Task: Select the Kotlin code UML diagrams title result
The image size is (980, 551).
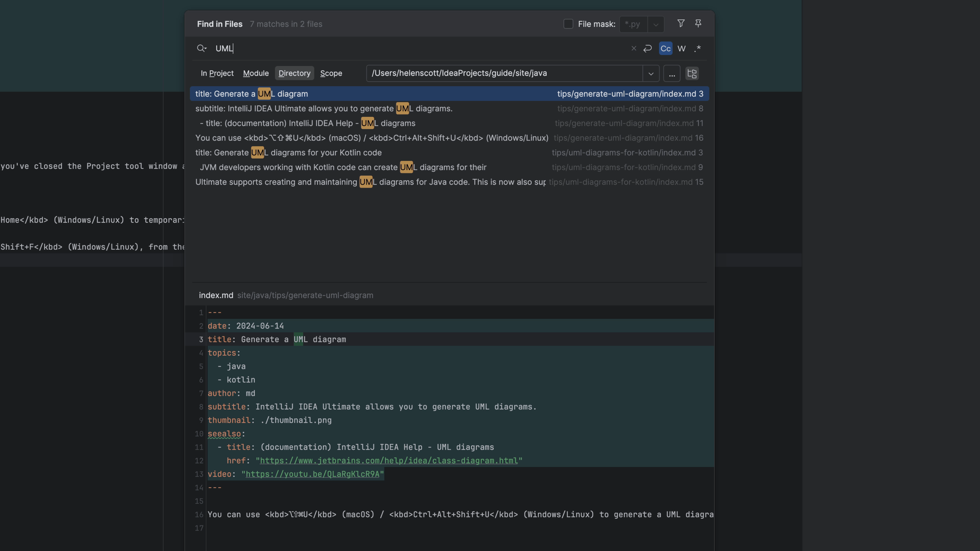Action: click(x=288, y=153)
